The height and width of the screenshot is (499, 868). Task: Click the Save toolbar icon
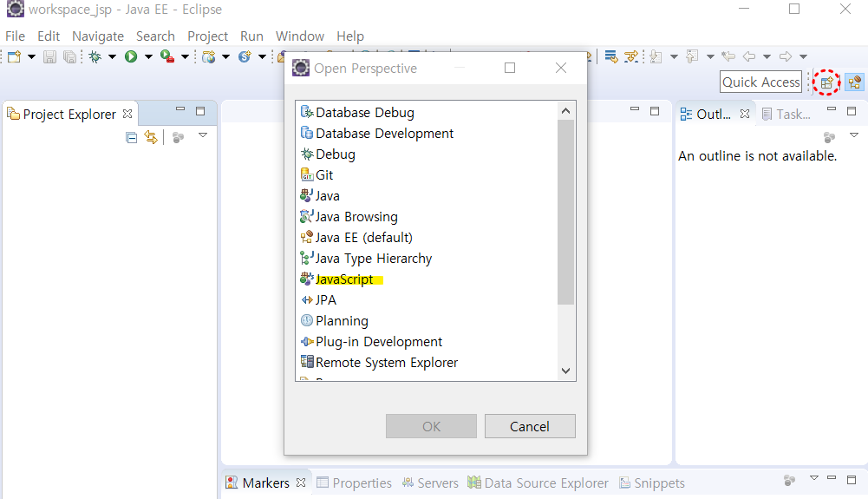(x=49, y=56)
